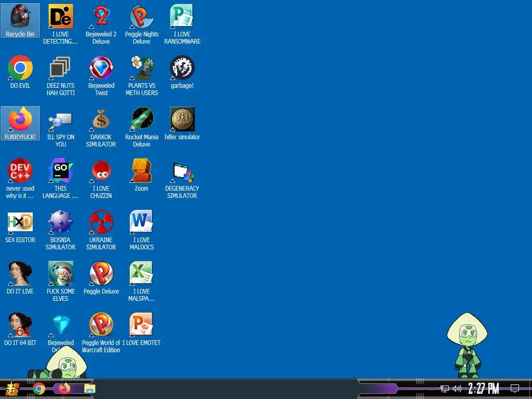
Task: Expand the hidden system tray icons chevron
Action: (x=432, y=389)
